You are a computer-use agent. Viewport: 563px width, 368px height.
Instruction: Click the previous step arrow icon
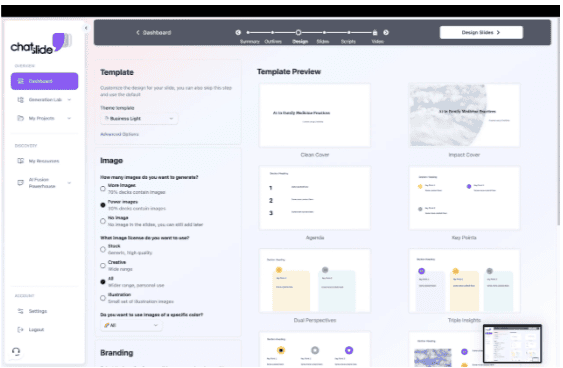pyautogui.click(x=238, y=33)
